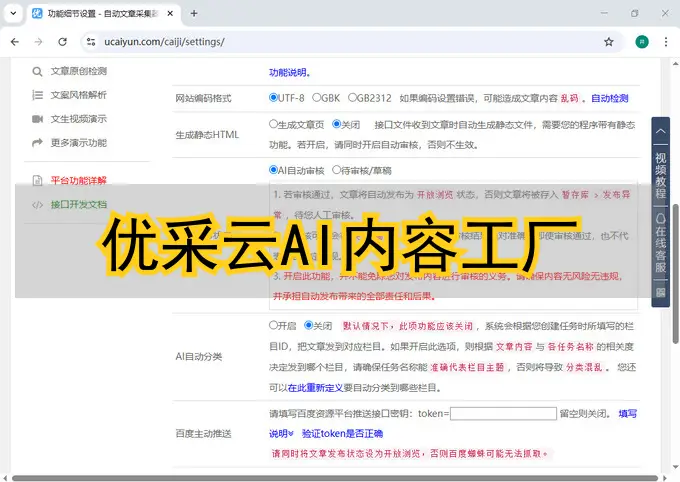Image resolution: width=680 pixels, height=482 pixels.
Task: Click the browser reload button
Action: (x=62, y=42)
